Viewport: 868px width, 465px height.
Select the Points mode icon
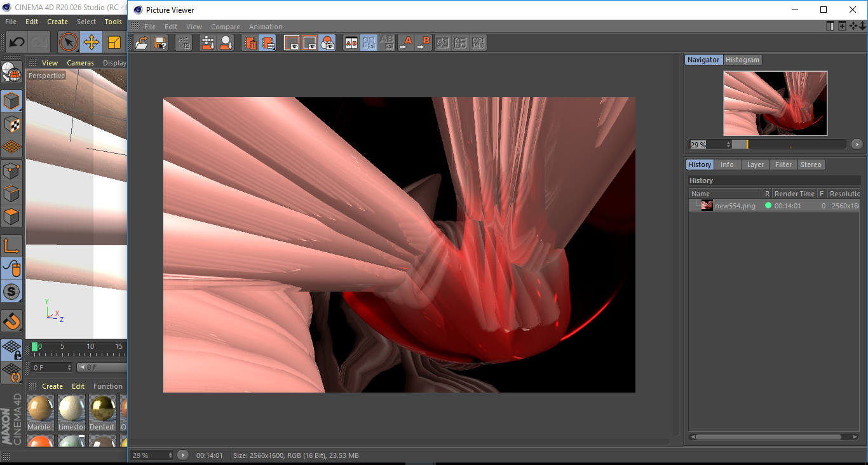point(11,171)
